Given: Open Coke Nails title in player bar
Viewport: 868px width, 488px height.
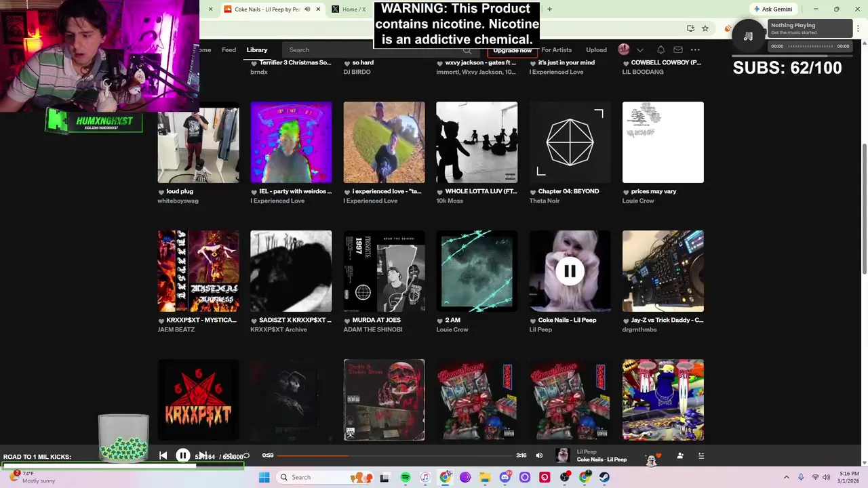Looking at the screenshot, I should coord(601,460).
